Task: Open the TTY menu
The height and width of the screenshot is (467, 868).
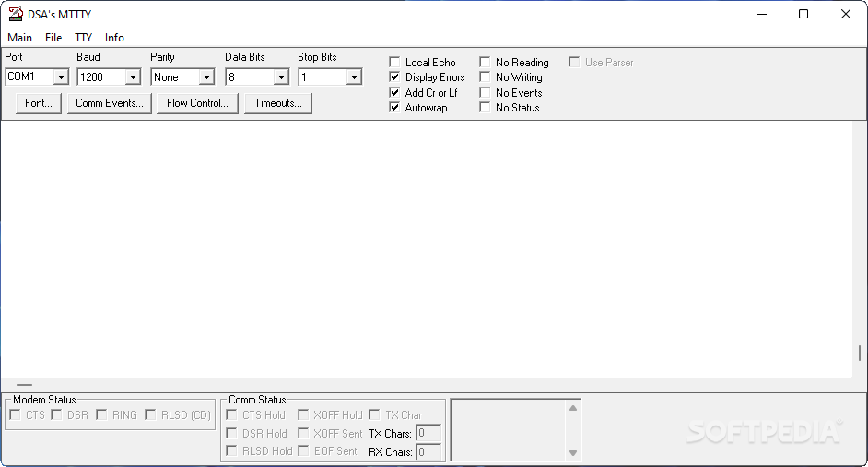Action: coord(84,38)
